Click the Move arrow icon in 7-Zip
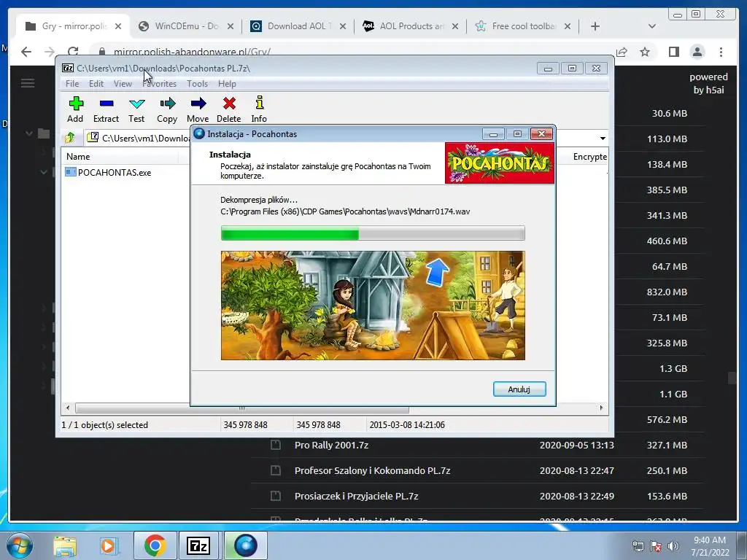 pos(198,109)
